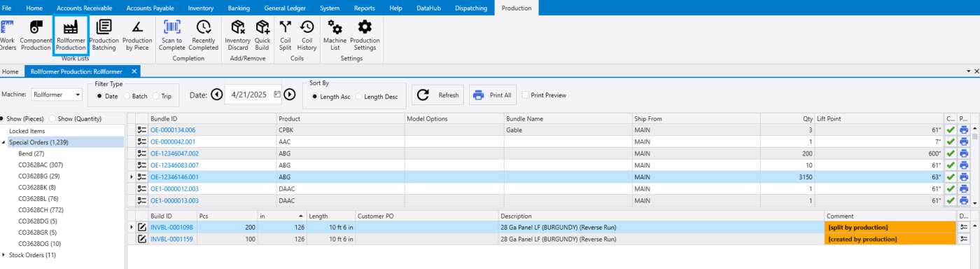The image size is (980, 269).
Task: Go to next date arrow
Action: pos(290,95)
